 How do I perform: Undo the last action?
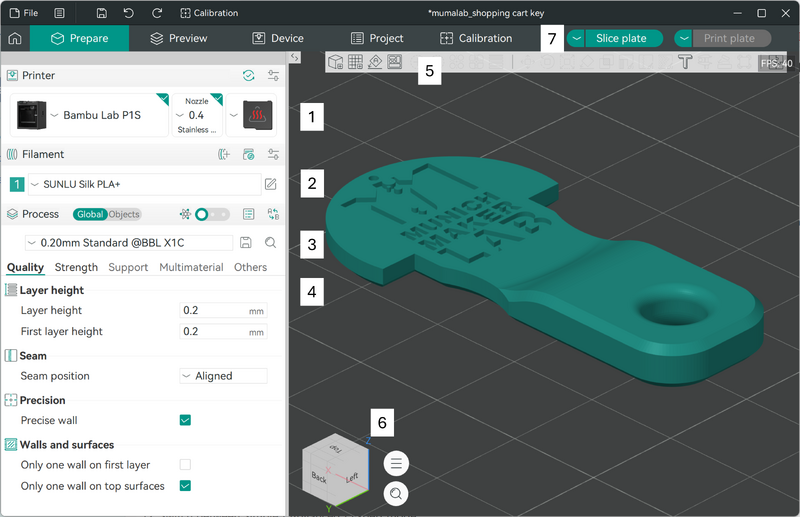(x=129, y=13)
